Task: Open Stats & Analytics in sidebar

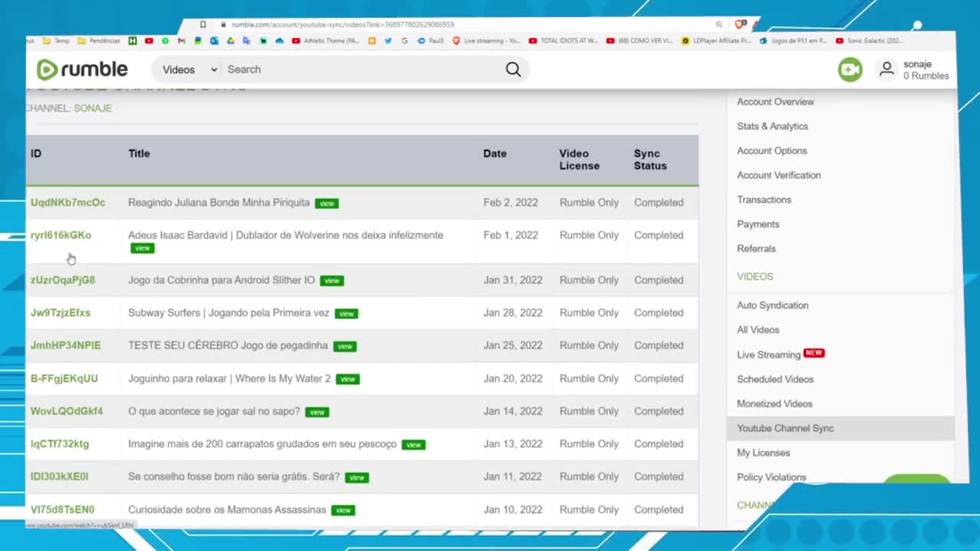Action: click(773, 126)
